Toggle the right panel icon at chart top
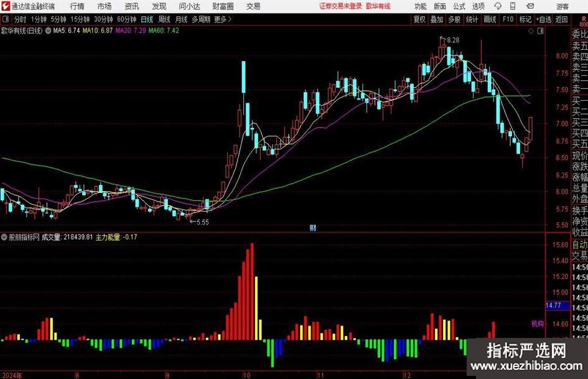The width and height of the screenshot is (588, 379). coord(540,31)
